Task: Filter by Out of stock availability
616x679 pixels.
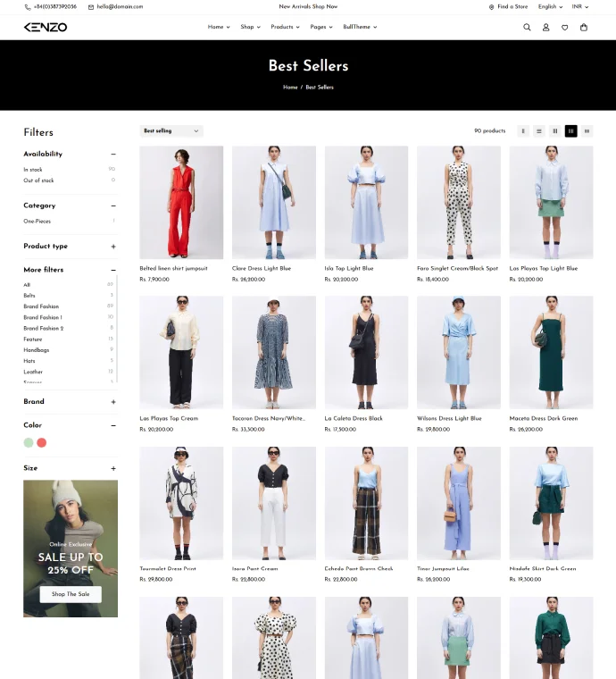Action: click(38, 180)
